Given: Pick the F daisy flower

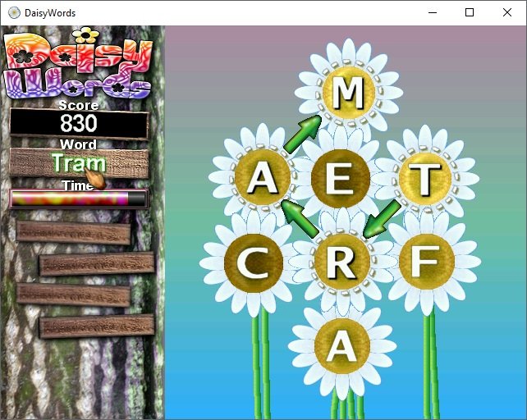Looking at the screenshot, I should [427, 262].
